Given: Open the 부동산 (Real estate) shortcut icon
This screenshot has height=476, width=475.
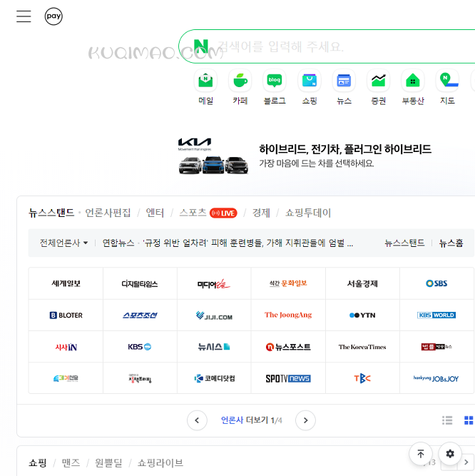Looking at the screenshot, I should click(x=412, y=81).
